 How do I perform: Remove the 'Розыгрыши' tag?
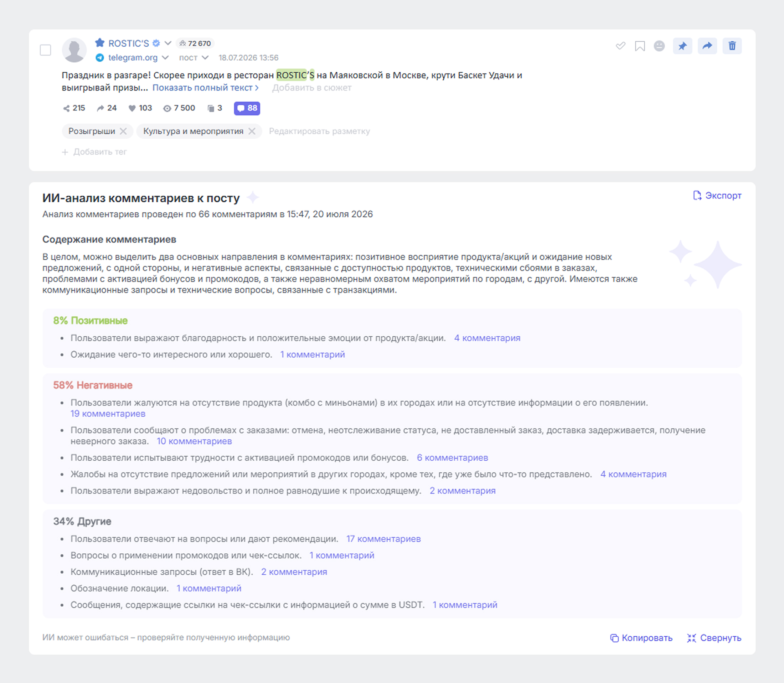point(123,131)
